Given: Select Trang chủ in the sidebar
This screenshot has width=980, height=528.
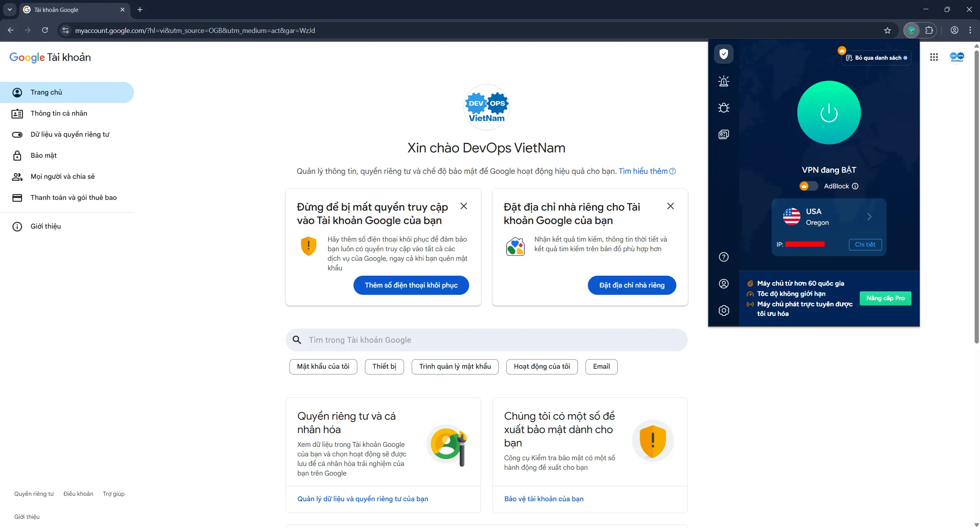Looking at the screenshot, I should (x=67, y=92).
